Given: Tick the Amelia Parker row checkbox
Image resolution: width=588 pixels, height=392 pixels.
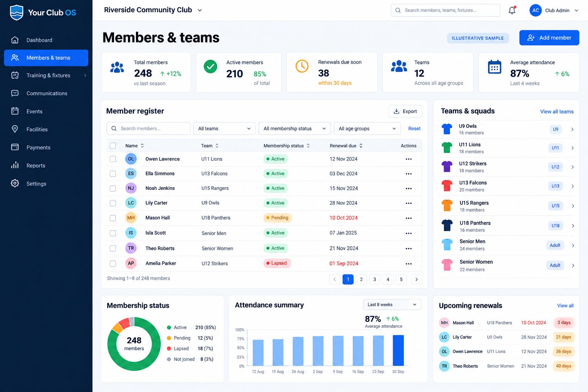Looking at the screenshot, I should [x=113, y=263].
